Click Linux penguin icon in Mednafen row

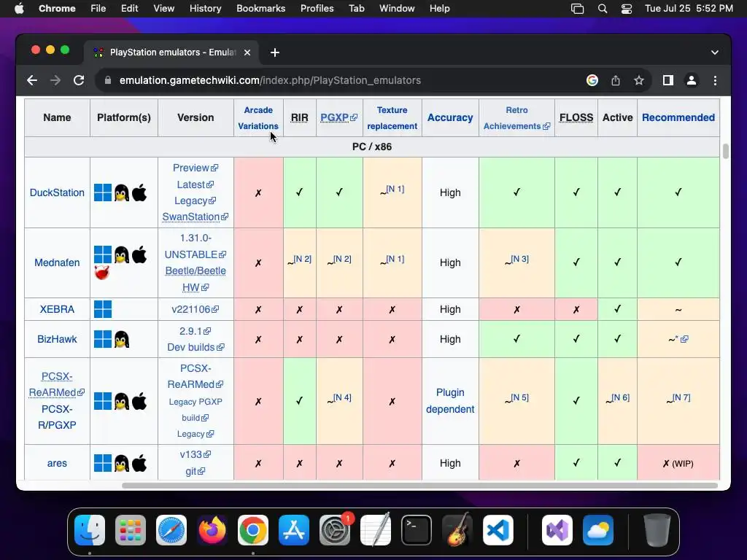122,254
